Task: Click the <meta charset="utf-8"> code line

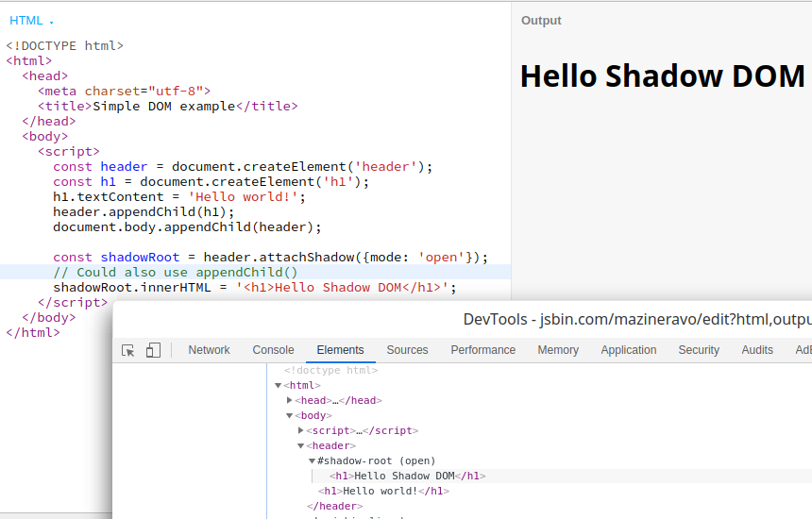Action: coord(125,92)
